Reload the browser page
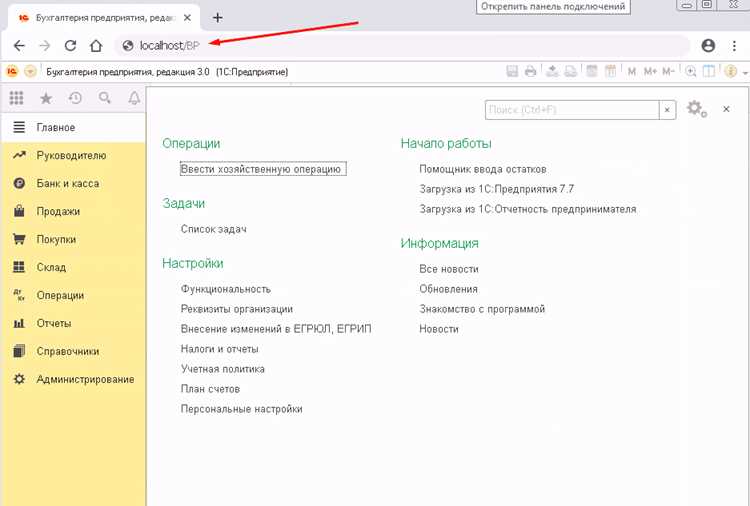This screenshot has height=506, width=750. tap(70, 45)
